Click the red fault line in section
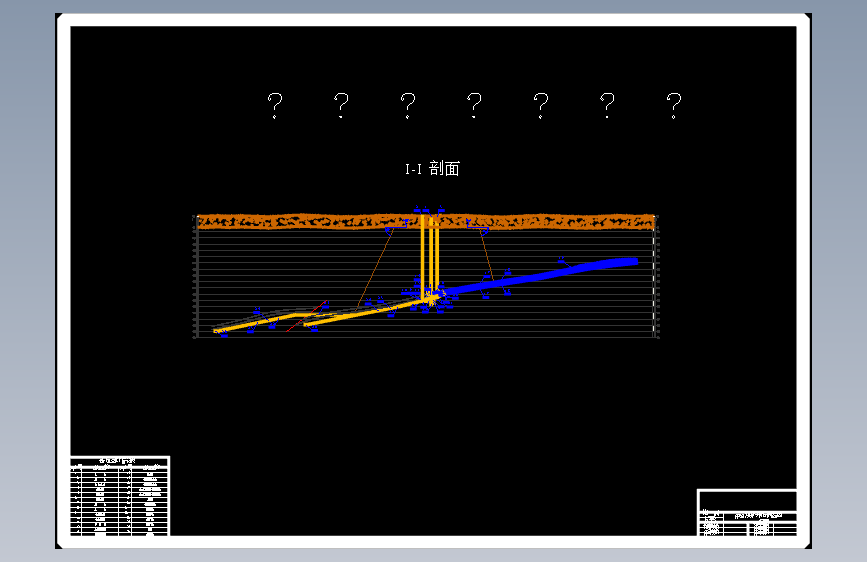Viewport: 867px width, 562px height. point(306,316)
